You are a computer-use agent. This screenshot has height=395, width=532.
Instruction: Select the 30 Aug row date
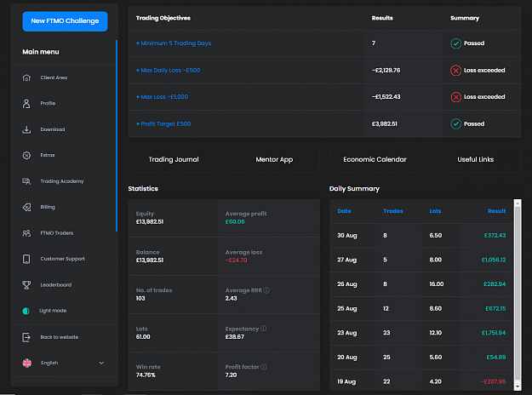347,236
